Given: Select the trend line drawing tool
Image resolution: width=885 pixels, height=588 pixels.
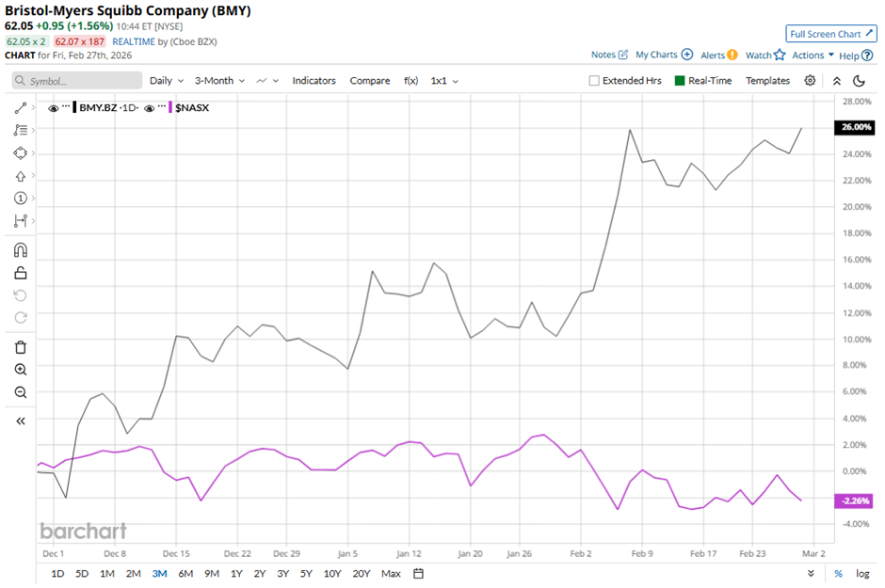Looking at the screenshot, I should [21, 107].
